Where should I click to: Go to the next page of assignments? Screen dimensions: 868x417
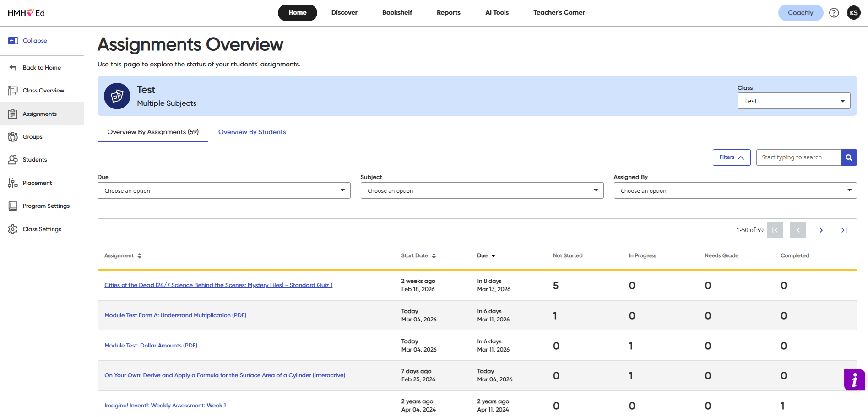(x=821, y=230)
